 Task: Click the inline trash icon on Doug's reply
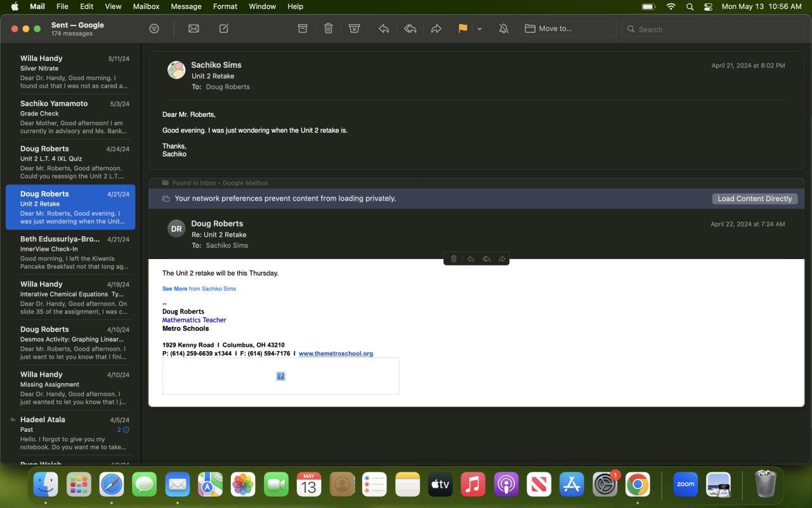tap(454, 259)
